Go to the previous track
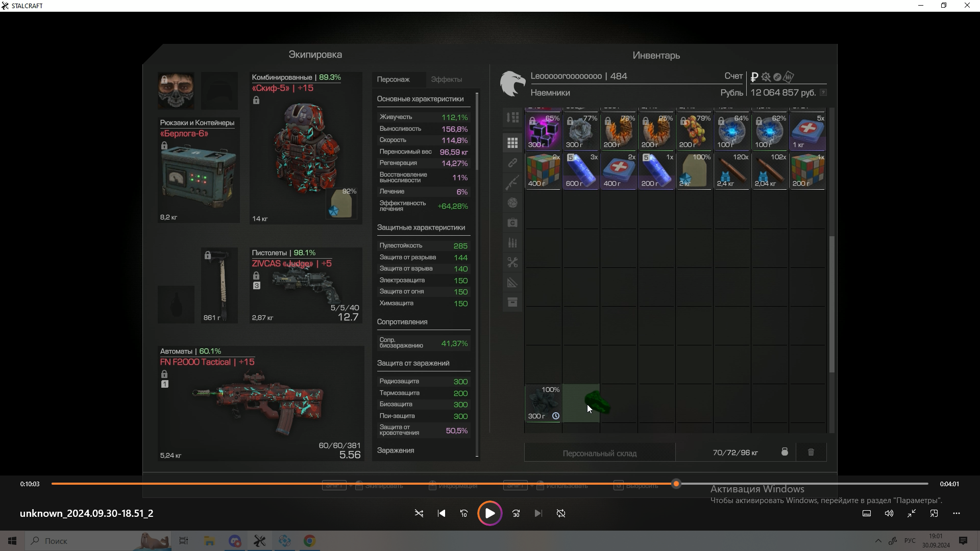The height and width of the screenshot is (551, 980). (442, 513)
